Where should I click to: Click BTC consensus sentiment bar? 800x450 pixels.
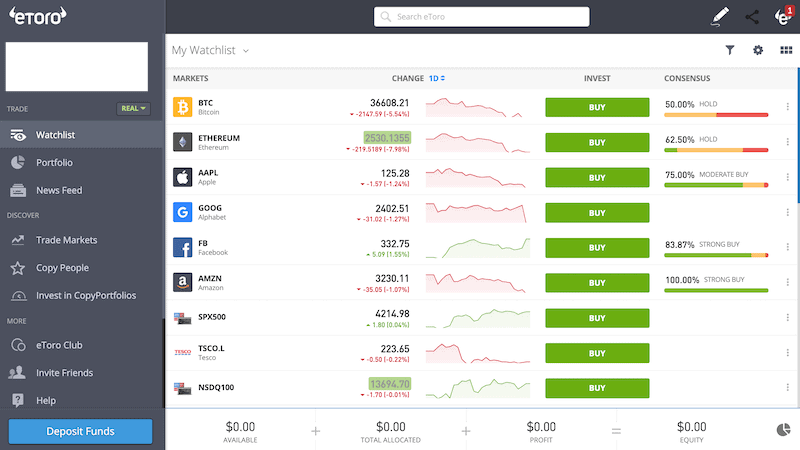pos(716,115)
